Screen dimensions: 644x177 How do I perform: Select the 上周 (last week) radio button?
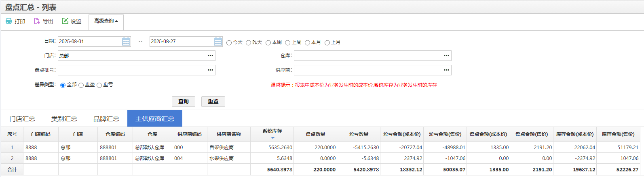[x=288, y=43]
